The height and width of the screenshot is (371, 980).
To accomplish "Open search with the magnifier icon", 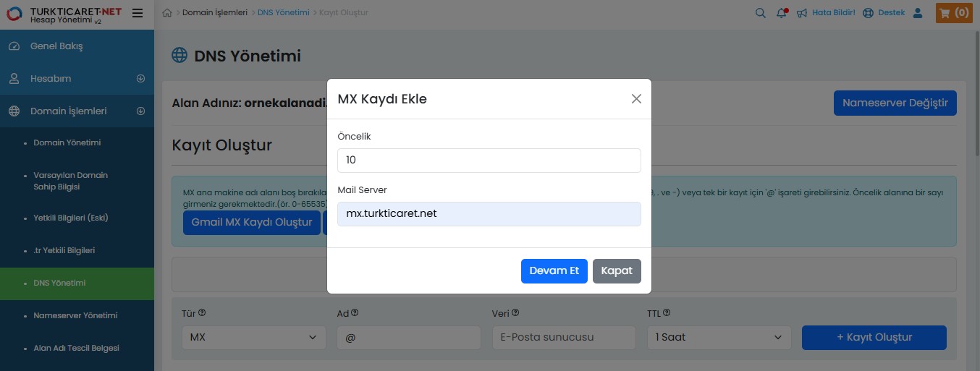I will [x=760, y=13].
